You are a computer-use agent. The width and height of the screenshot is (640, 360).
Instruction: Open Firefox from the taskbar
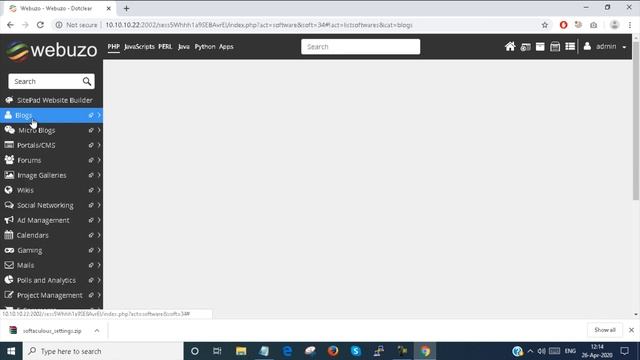(333, 351)
